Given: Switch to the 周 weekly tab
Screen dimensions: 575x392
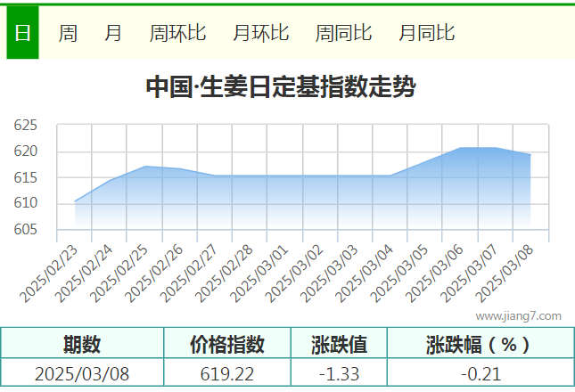Looking at the screenshot, I should tap(68, 33).
